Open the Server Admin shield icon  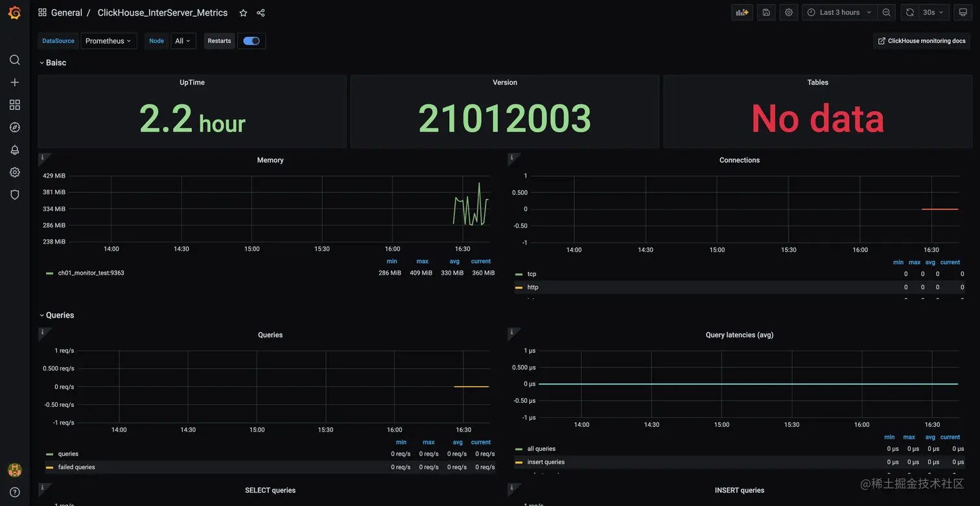(14, 194)
